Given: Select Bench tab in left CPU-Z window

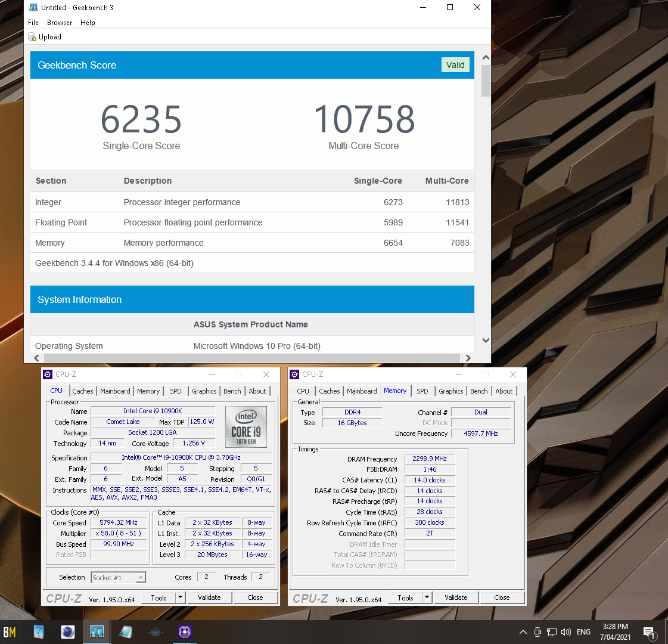Looking at the screenshot, I should (232, 391).
